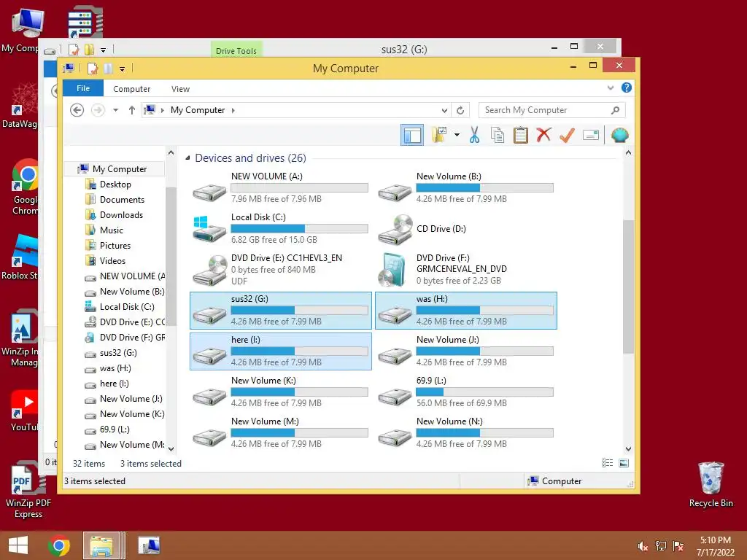
Task: Click the blue Help question mark
Action: 627,87
